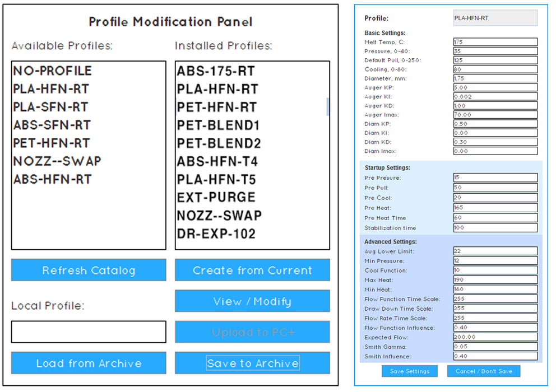This screenshot has height=392, width=556.
Task: Pick EXT-PURGE from Installed Profiles
Action: point(216,198)
